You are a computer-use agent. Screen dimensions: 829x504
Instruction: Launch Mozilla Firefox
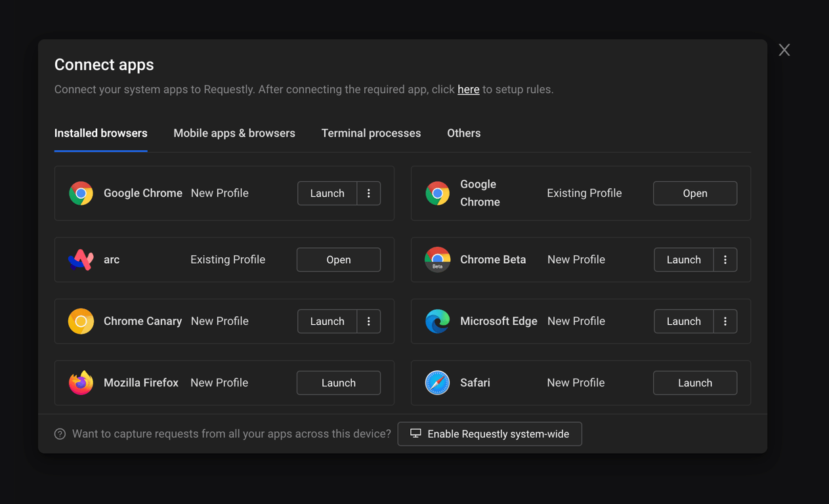[x=339, y=383]
